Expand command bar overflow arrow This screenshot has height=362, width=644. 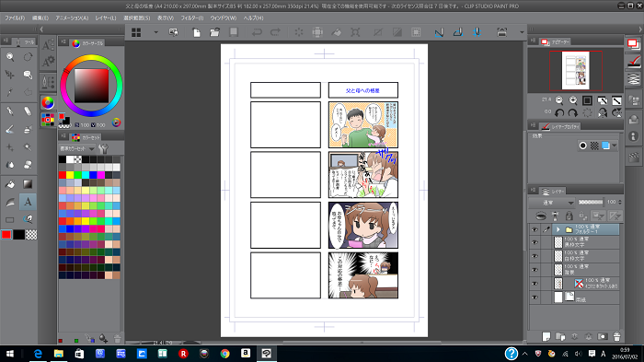tap(522, 32)
